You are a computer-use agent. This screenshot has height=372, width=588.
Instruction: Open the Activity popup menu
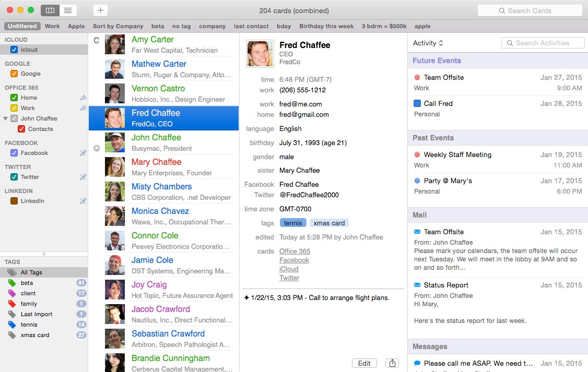428,43
